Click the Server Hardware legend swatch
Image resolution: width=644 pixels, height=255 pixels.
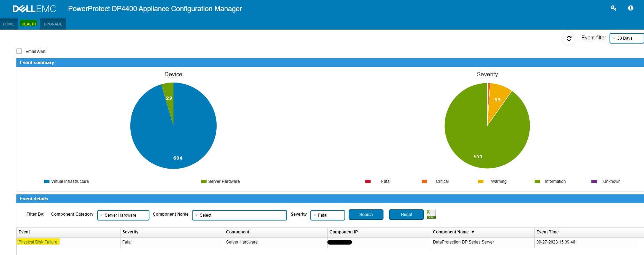[204, 181]
